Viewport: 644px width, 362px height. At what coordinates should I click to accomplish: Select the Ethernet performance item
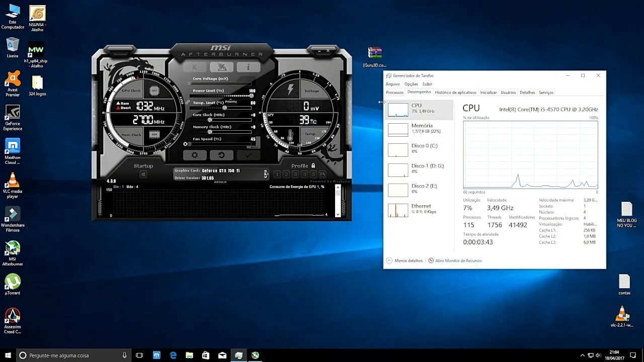pyautogui.click(x=419, y=210)
